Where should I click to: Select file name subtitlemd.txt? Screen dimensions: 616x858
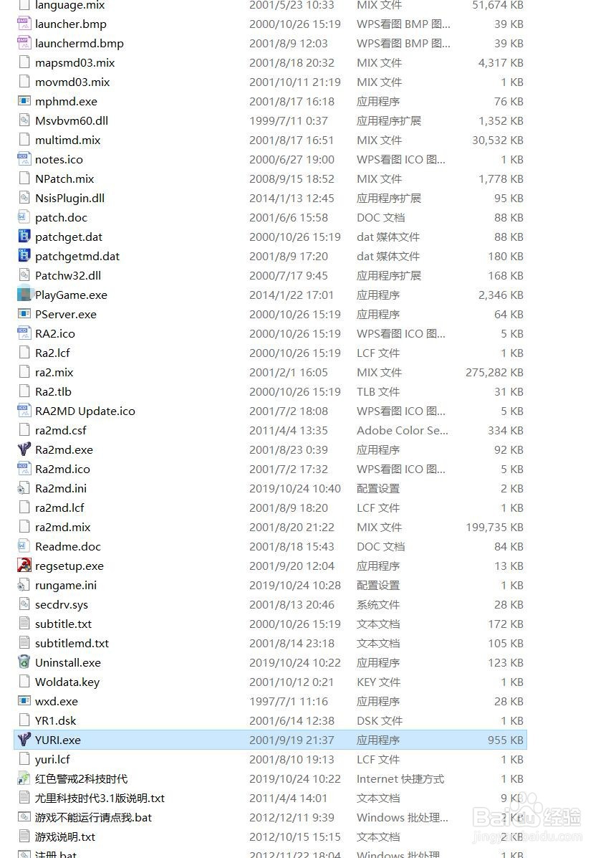coord(72,644)
